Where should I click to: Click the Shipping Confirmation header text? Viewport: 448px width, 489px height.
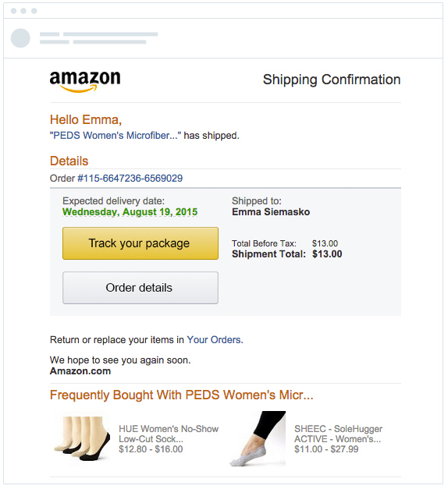coord(332,80)
